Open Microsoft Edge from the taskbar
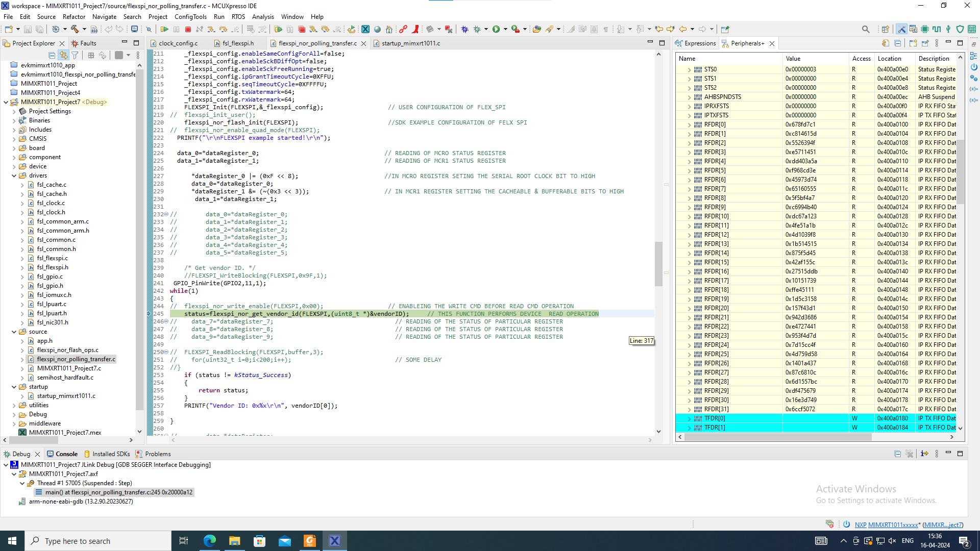 coord(209,540)
